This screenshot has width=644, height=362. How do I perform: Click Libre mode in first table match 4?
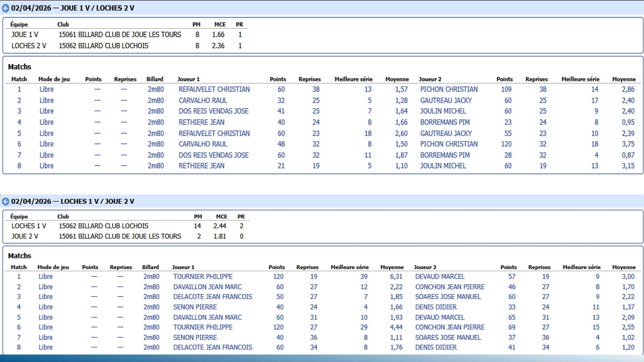pos(47,122)
